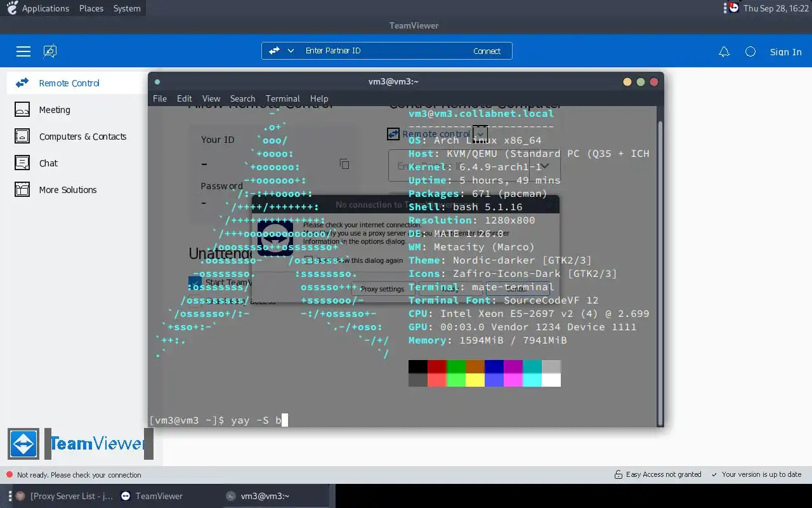Click the Sign In link

[x=785, y=52]
